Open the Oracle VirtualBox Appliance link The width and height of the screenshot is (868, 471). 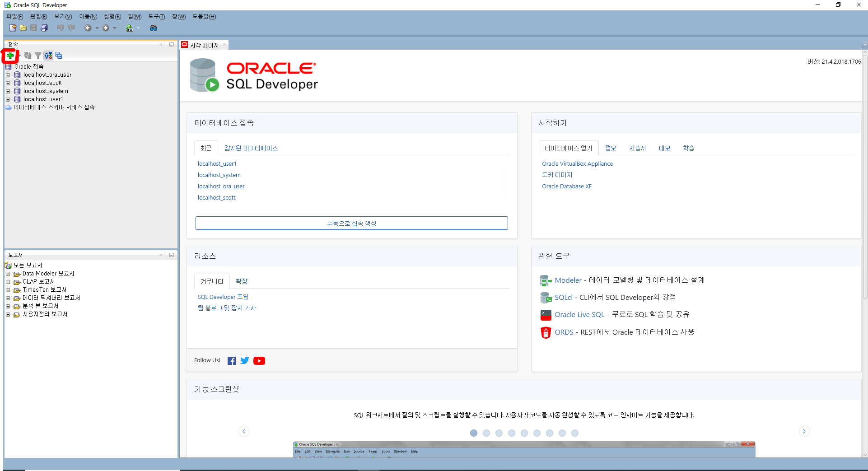[x=577, y=164]
